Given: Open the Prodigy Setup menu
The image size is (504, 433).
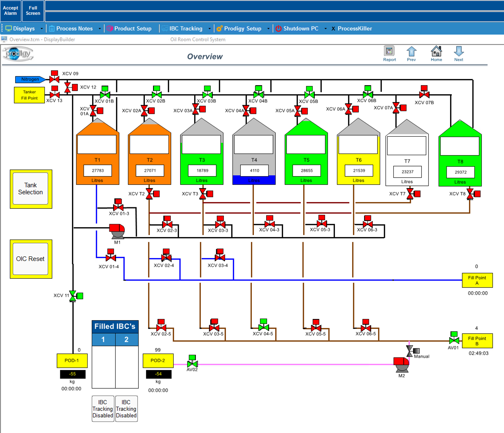Looking at the screenshot, I should pyautogui.click(x=239, y=29).
